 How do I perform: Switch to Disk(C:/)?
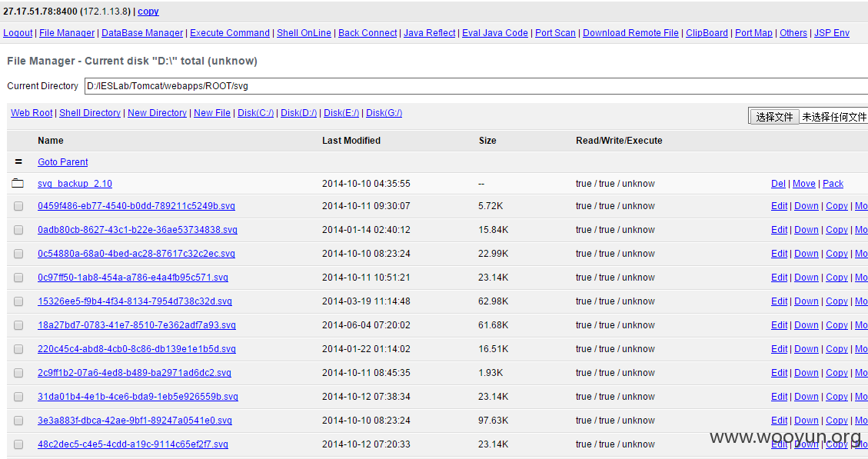tap(256, 112)
